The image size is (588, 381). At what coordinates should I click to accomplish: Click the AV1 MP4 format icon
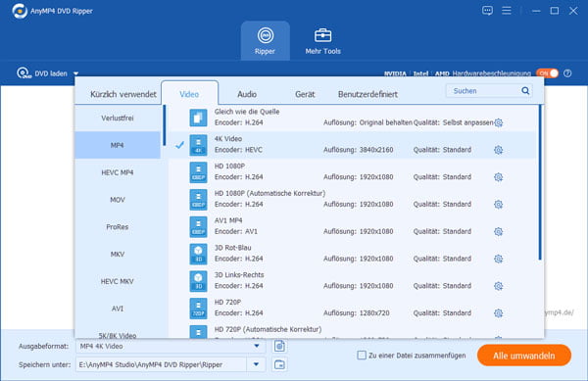click(x=198, y=226)
